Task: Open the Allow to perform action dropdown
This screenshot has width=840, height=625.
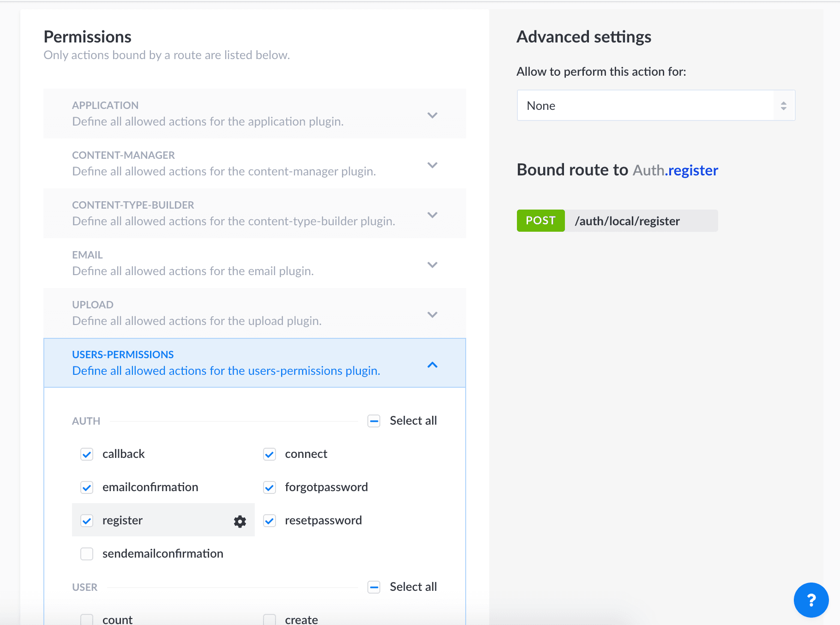Action: click(x=656, y=106)
